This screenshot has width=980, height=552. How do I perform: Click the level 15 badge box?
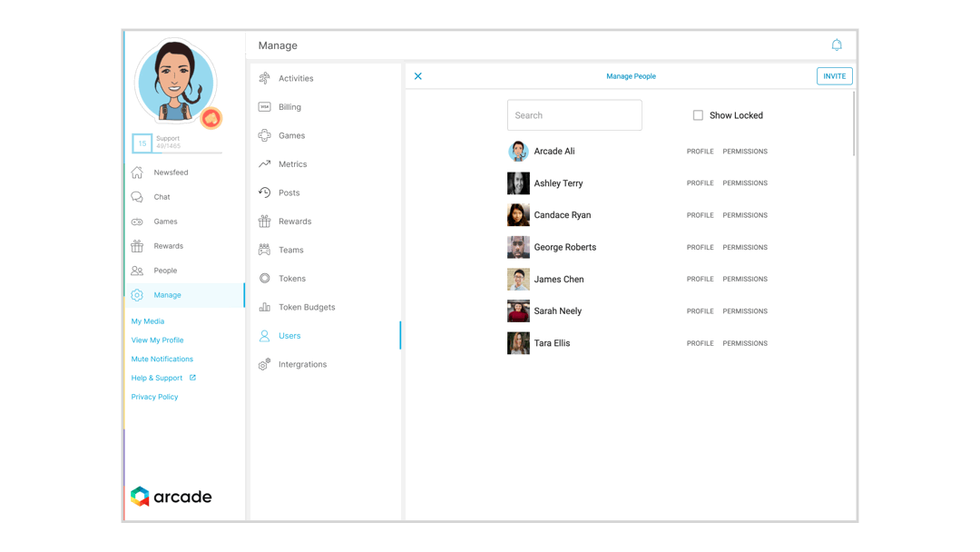[142, 143]
